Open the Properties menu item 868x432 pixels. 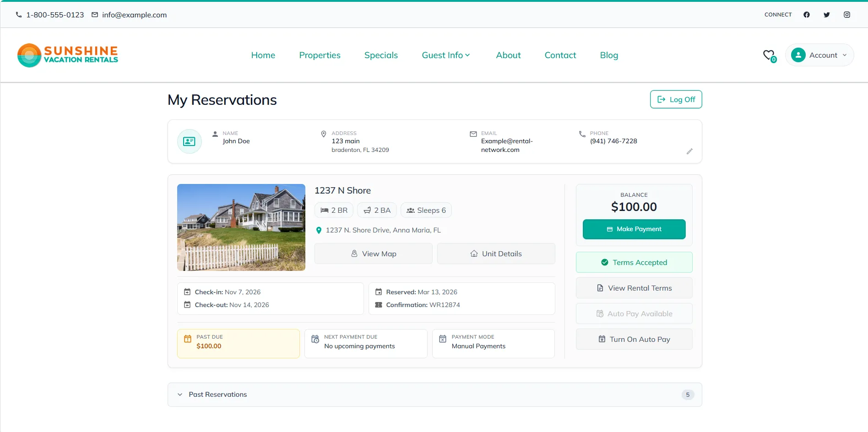click(x=320, y=55)
